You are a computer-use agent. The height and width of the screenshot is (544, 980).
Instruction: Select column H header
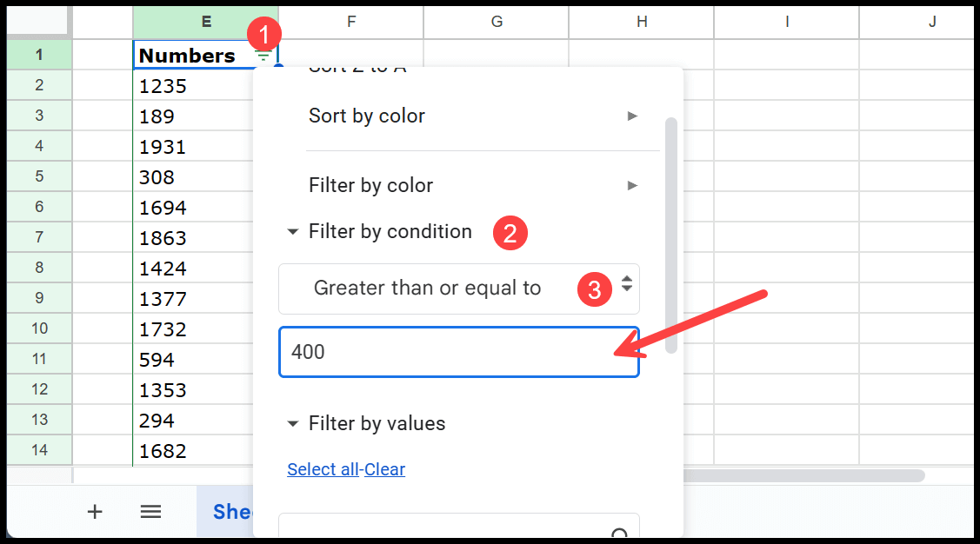click(x=642, y=22)
